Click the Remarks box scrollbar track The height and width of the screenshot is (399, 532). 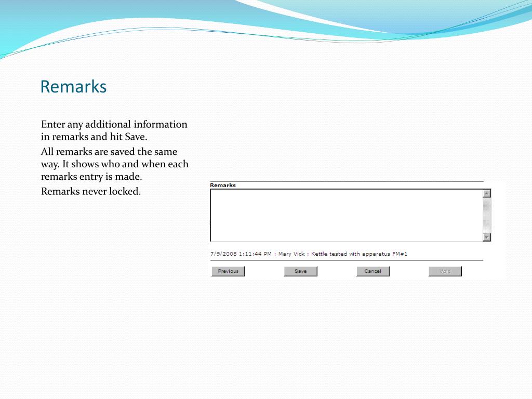click(x=487, y=215)
